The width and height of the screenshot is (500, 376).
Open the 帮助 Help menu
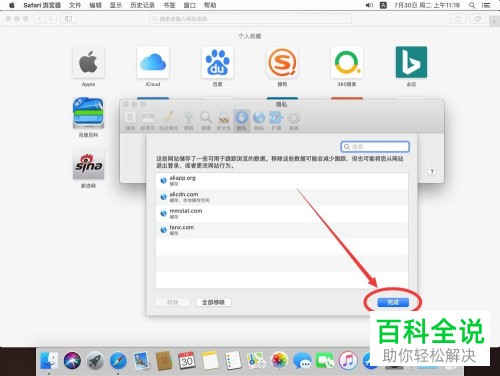(x=210, y=5)
